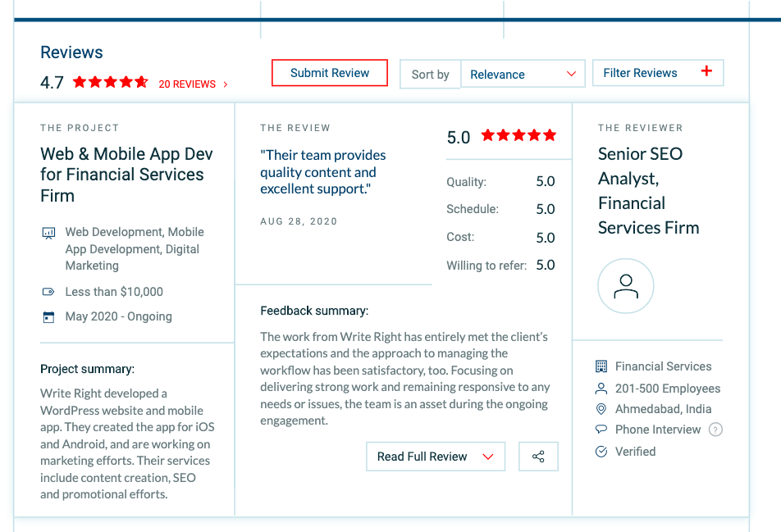Screen dimensions: 781x532
Task: Click the budget tag icon
Action: tap(48, 292)
